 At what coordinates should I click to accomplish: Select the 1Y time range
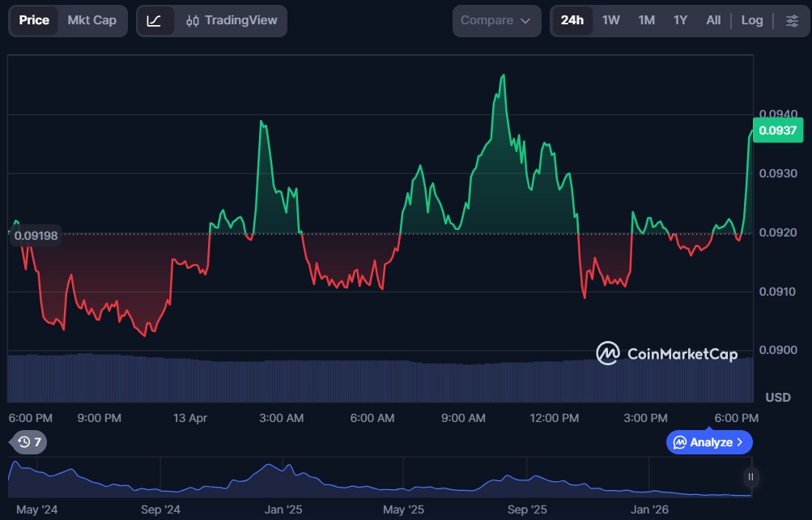point(680,20)
